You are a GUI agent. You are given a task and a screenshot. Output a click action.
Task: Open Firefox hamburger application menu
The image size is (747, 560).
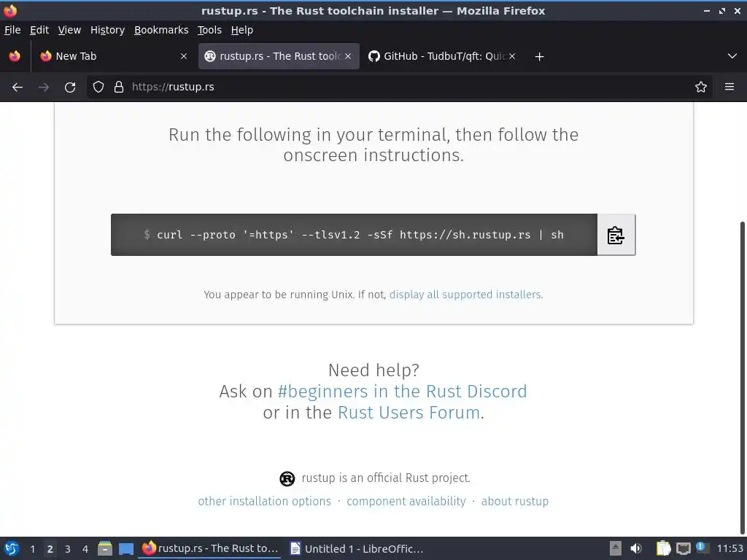coord(729,87)
